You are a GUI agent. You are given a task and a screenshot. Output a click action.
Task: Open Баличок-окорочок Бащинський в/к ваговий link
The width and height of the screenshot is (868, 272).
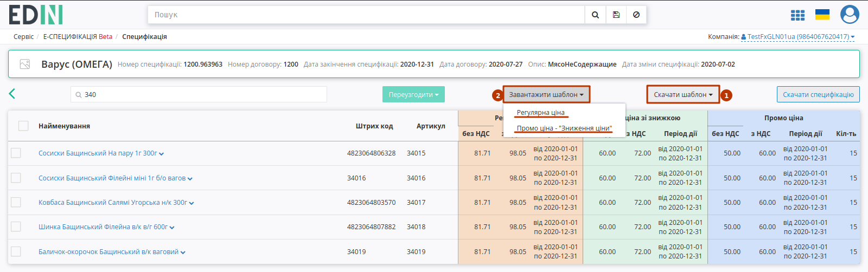[x=108, y=252]
